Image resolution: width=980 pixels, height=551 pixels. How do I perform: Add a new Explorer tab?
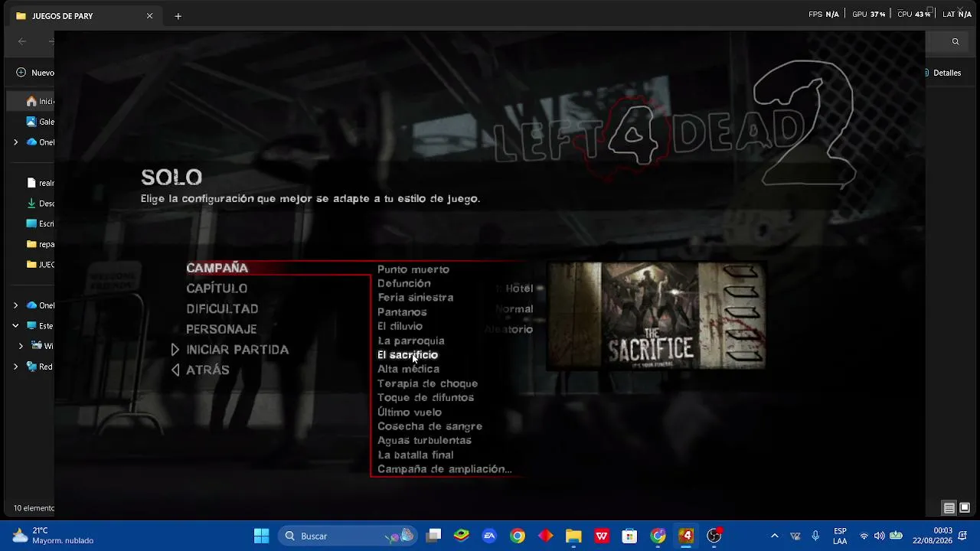pos(178,16)
